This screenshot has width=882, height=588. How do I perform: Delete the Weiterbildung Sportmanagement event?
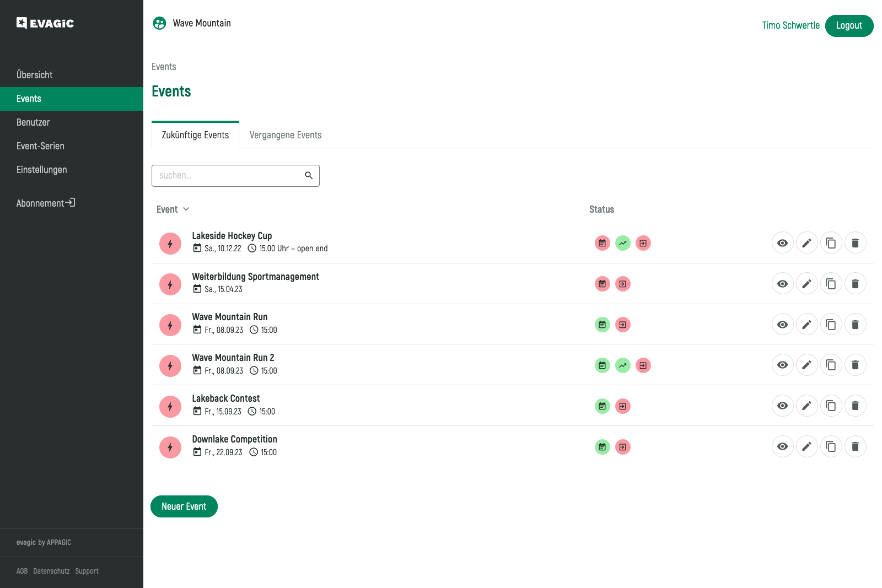pyautogui.click(x=855, y=284)
